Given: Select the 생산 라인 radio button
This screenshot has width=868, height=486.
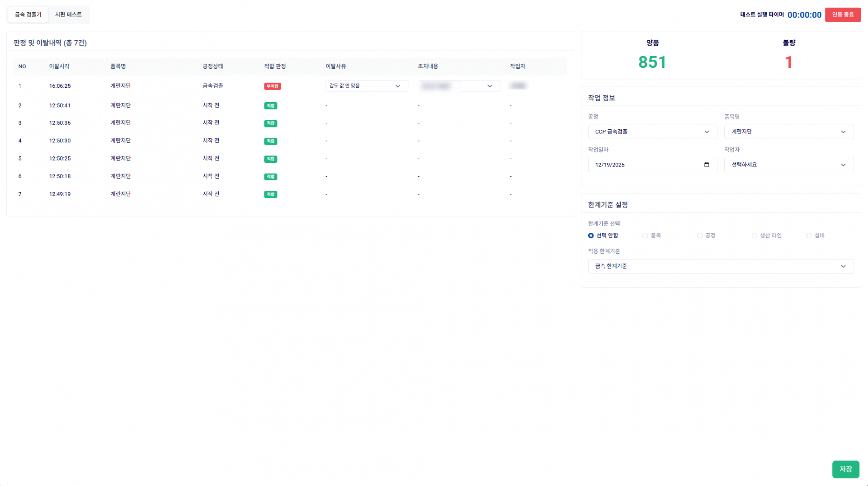Looking at the screenshot, I should coord(754,235).
